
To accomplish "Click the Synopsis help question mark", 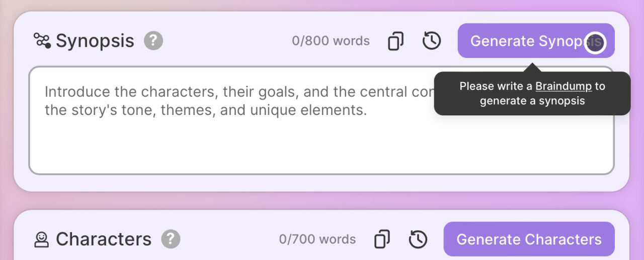I will point(153,41).
